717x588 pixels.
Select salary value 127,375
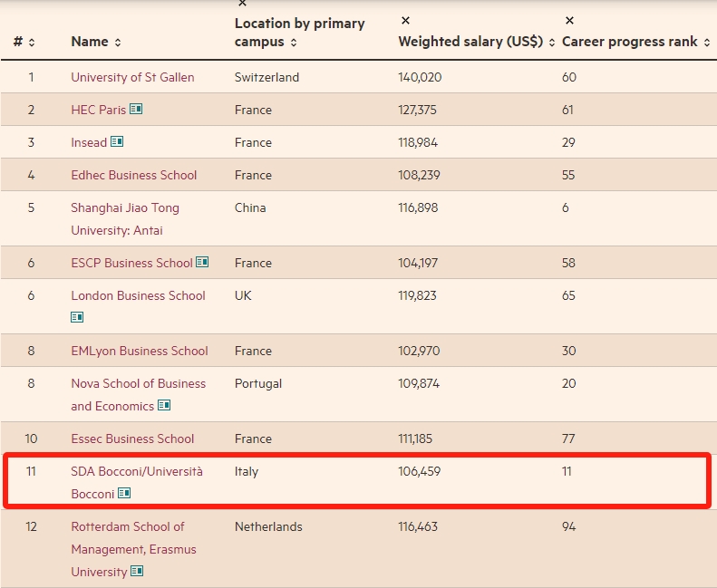pyautogui.click(x=418, y=111)
